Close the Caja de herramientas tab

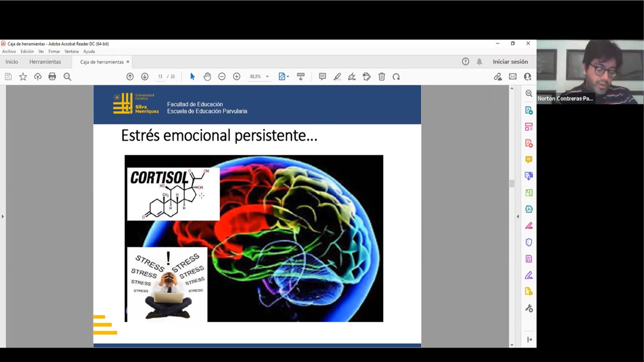coord(128,62)
